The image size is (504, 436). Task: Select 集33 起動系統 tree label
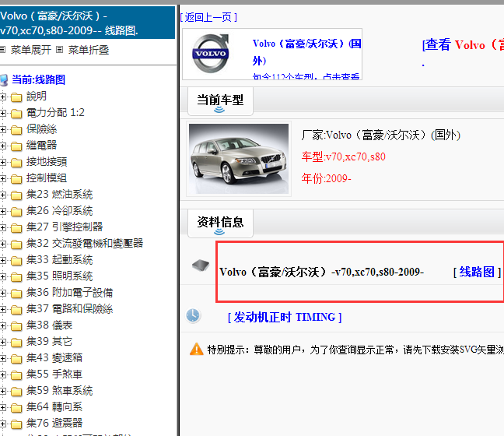[x=59, y=260]
